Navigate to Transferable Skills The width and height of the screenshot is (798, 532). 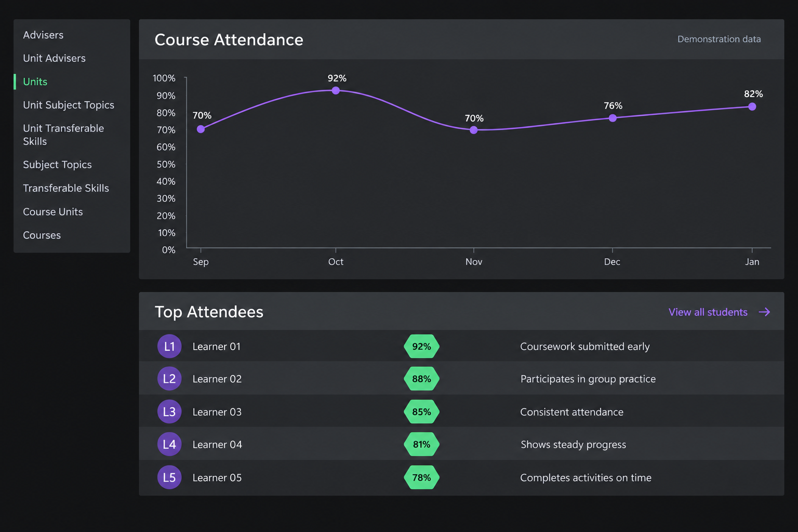pyautogui.click(x=66, y=188)
